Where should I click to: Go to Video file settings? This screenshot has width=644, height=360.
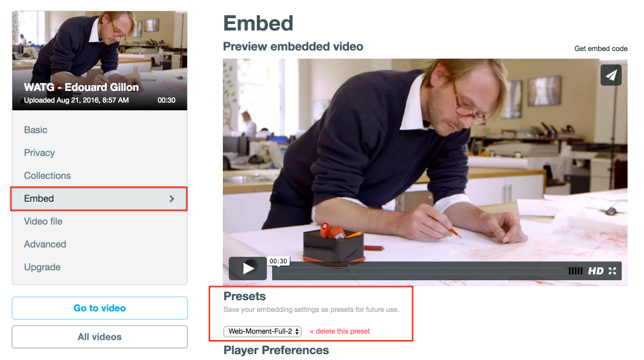[43, 222]
